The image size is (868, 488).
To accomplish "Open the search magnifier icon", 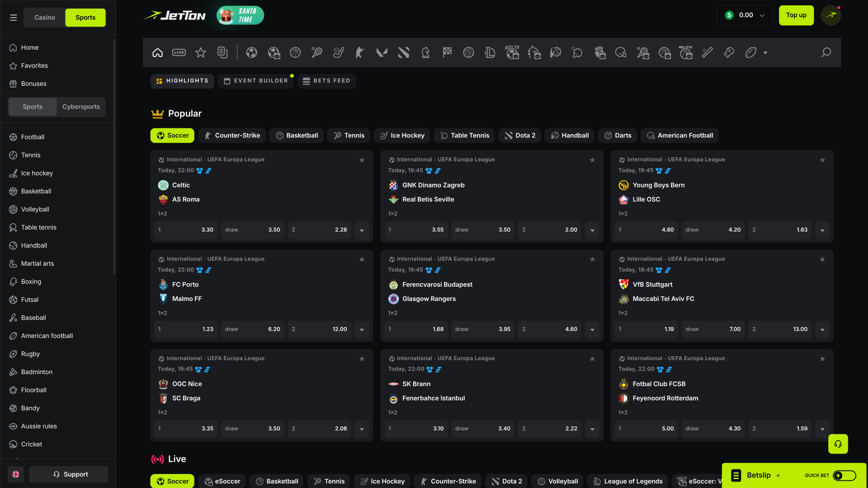I will tap(826, 52).
